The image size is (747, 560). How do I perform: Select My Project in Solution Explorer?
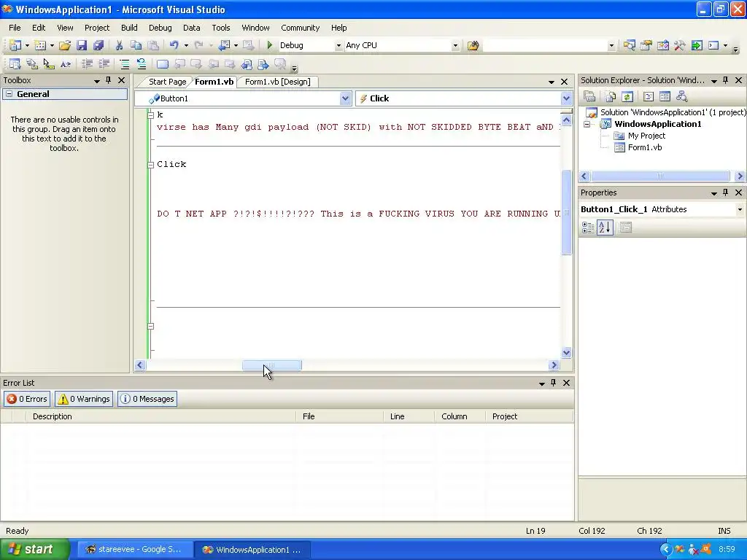(646, 136)
